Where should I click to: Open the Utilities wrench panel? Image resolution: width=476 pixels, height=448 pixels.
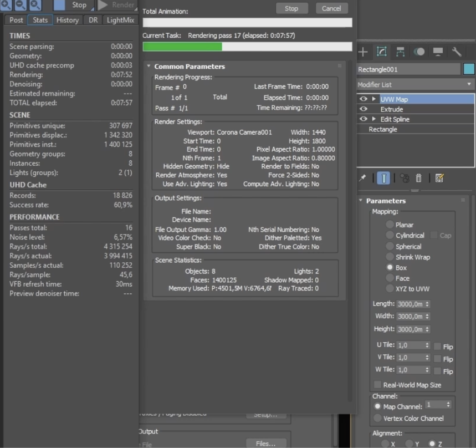click(457, 52)
